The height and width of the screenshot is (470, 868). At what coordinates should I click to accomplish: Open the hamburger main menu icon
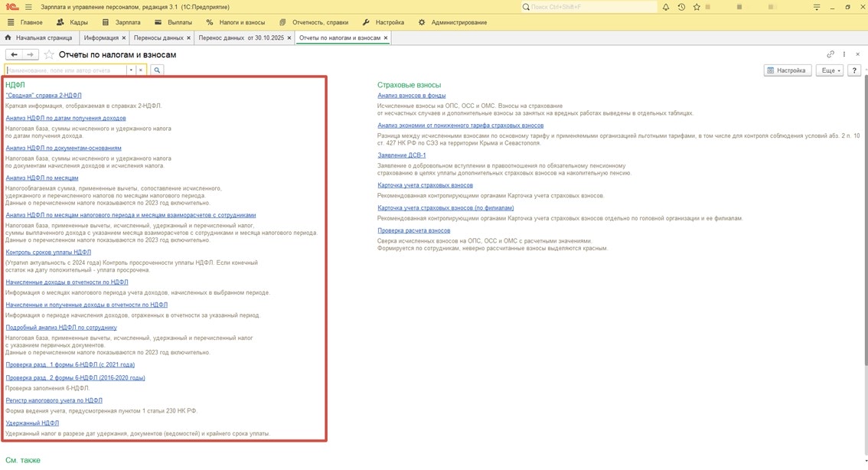click(x=28, y=7)
